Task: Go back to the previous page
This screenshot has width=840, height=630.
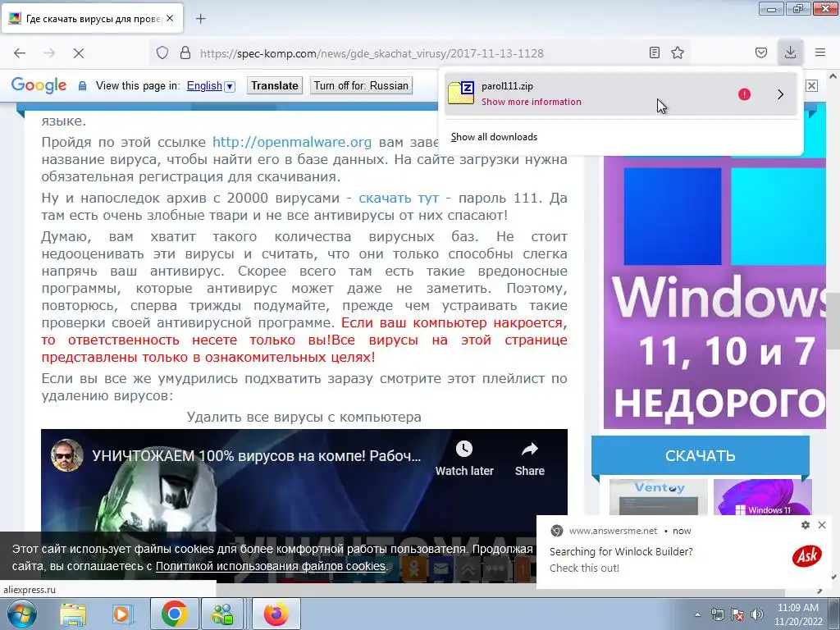Action: 20,53
